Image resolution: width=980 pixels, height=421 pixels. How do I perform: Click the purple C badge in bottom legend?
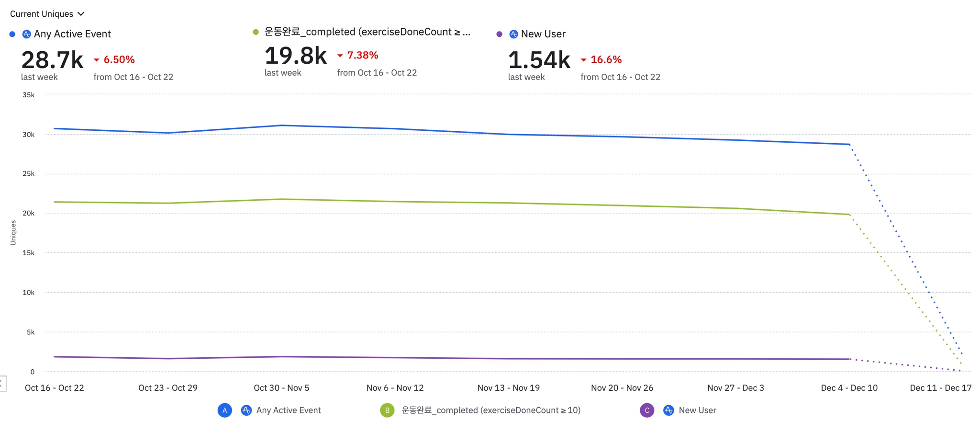pyautogui.click(x=646, y=410)
